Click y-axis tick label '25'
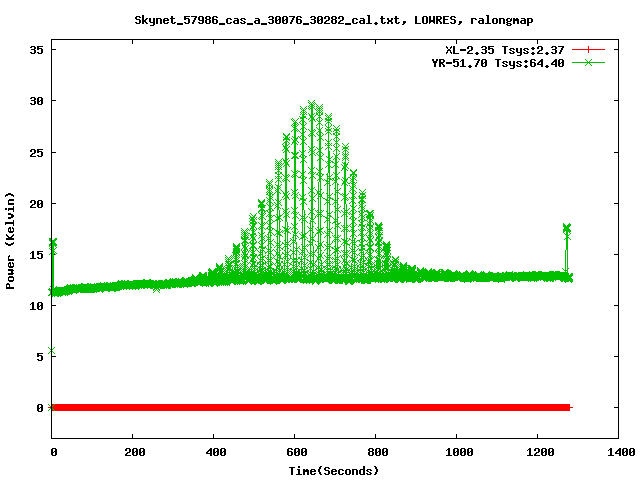This screenshot has height=480, width=640. click(x=36, y=153)
